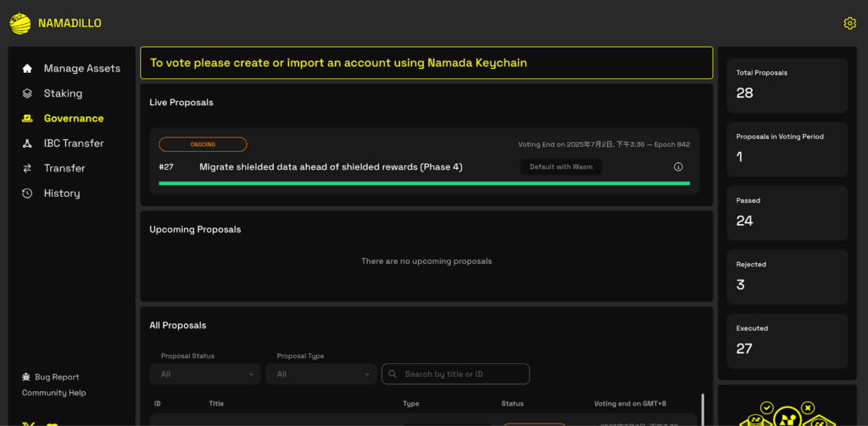Viewport: 868px width, 426px height.
Task: Open the Proposal Status dropdown
Action: click(x=205, y=374)
